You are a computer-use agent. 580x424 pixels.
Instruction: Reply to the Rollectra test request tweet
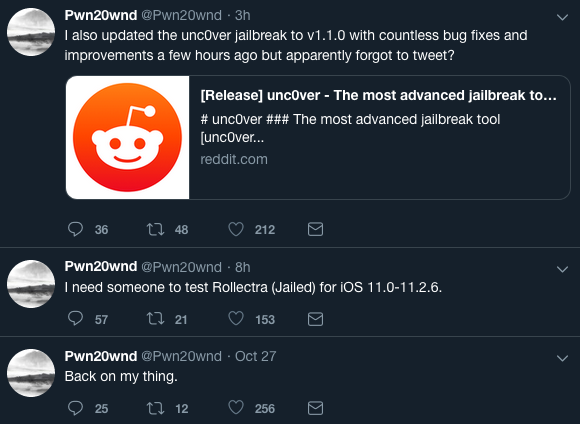pyautogui.click(x=75, y=319)
